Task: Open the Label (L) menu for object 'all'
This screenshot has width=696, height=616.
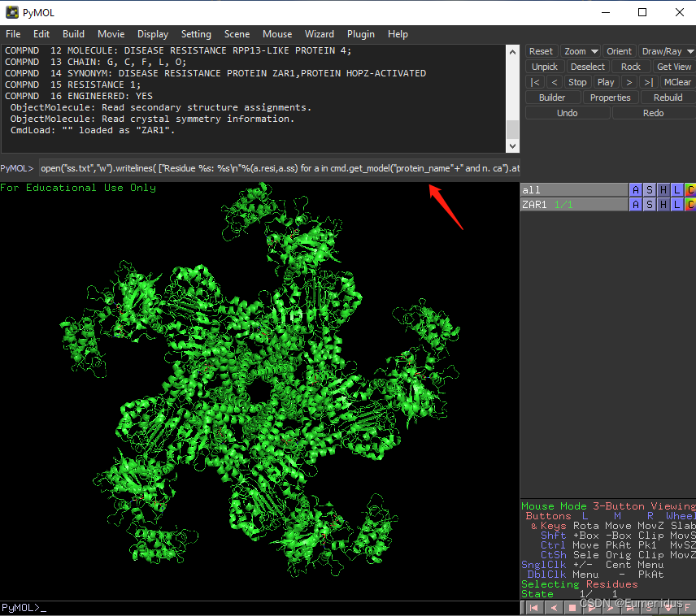Action: click(x=676, y=190)
